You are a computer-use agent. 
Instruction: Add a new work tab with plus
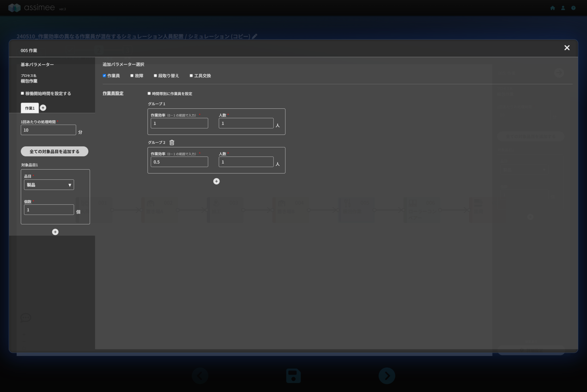click(x=43, y=108)
